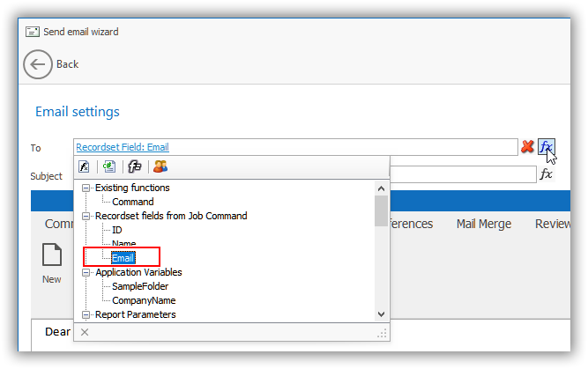Collapse the Existing functions node
This screenshot has width=588, height=369.
86,188
